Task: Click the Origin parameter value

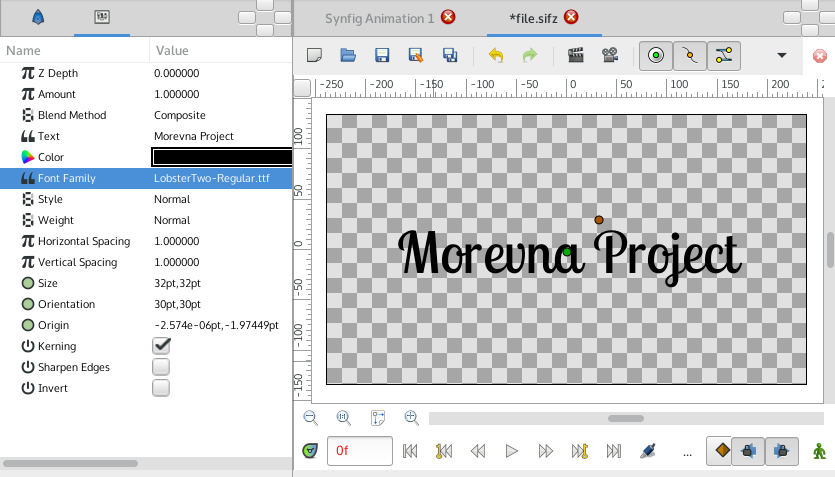Action: coord(216,325)
